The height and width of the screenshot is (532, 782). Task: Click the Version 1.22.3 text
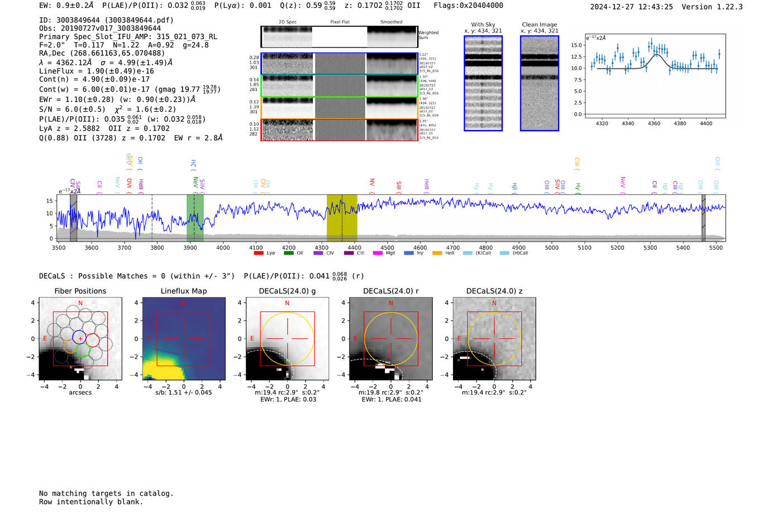tap(712, 7)
